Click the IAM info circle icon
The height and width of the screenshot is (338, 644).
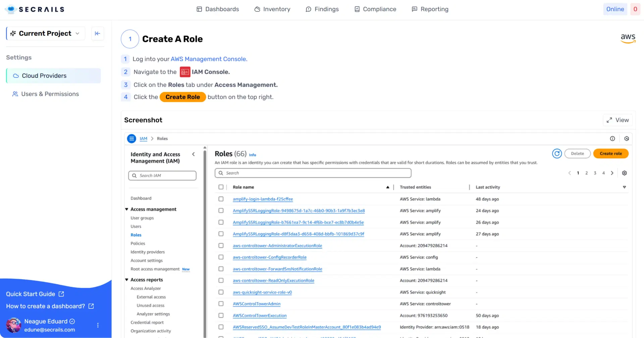[612, 139]
